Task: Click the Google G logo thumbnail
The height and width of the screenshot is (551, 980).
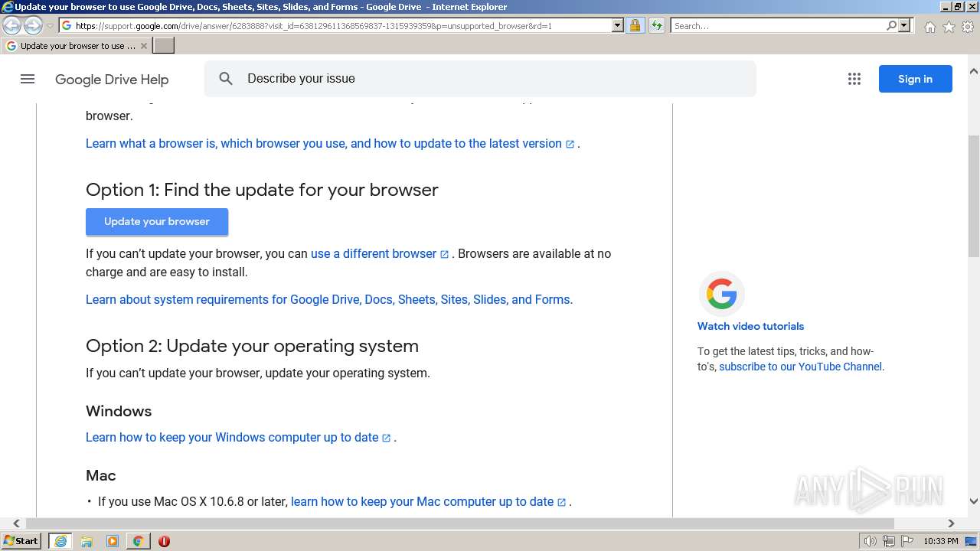Action: tap(721, 294)
